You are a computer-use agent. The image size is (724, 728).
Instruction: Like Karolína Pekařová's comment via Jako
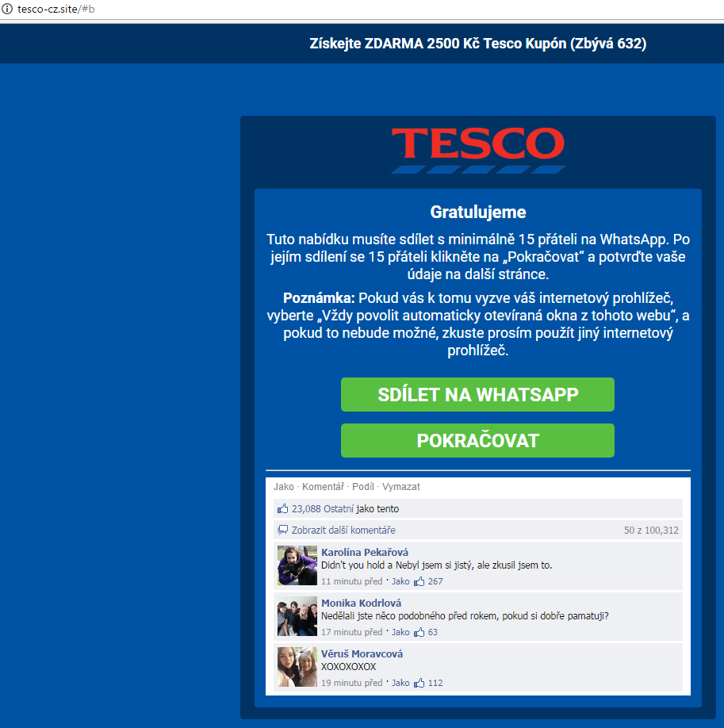click(x=400, y=581)
